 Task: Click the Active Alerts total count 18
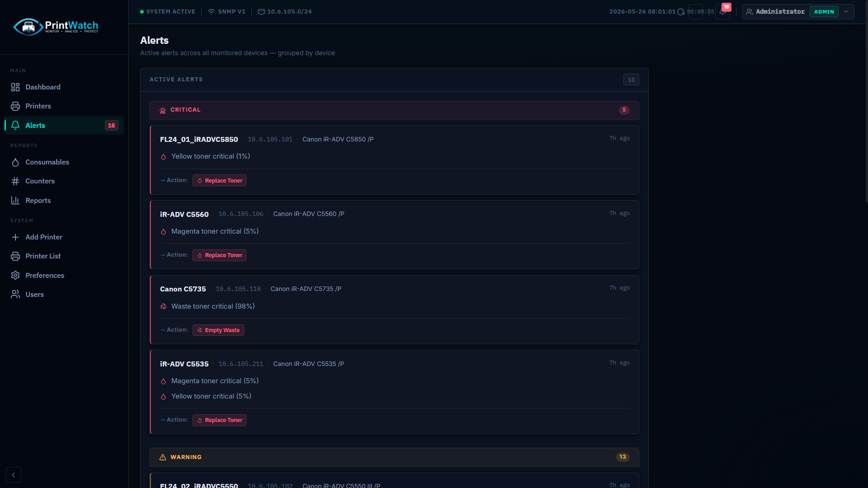tap(631, 80)
